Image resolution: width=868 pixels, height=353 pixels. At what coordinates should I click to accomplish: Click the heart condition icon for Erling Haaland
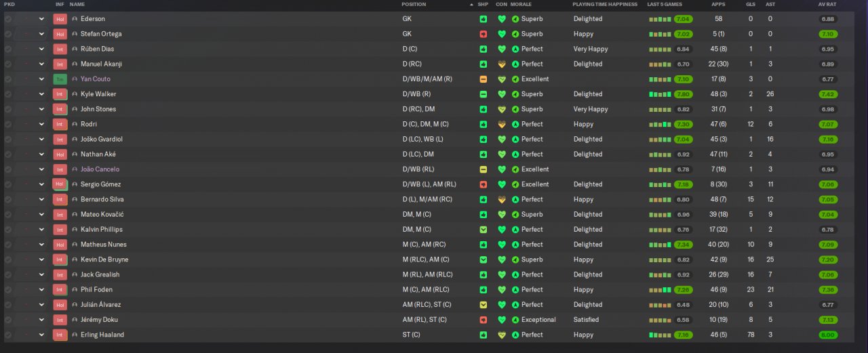[502, 335]
